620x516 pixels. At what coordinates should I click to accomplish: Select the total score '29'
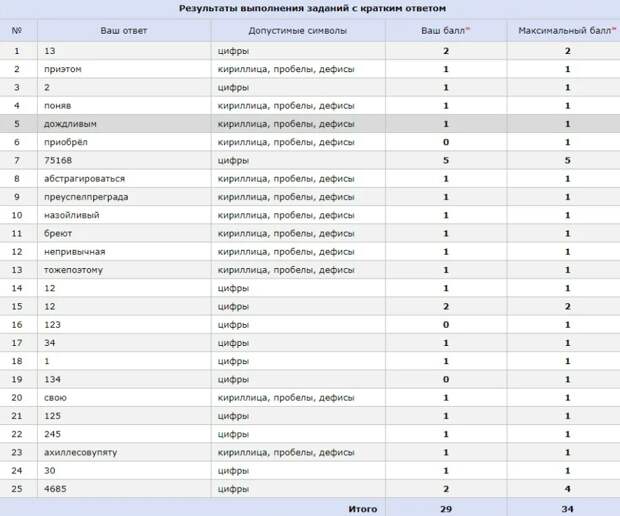446,509
